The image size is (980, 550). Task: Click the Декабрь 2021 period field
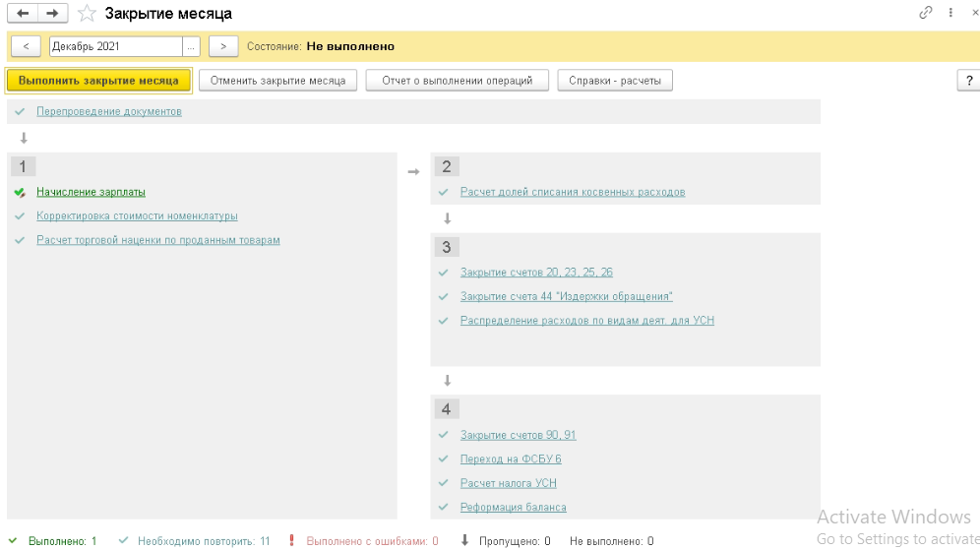(113, 46)
